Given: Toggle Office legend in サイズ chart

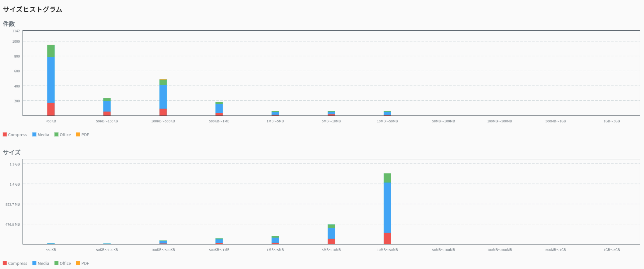Looking at the screenshot, I should pos(62,263).
